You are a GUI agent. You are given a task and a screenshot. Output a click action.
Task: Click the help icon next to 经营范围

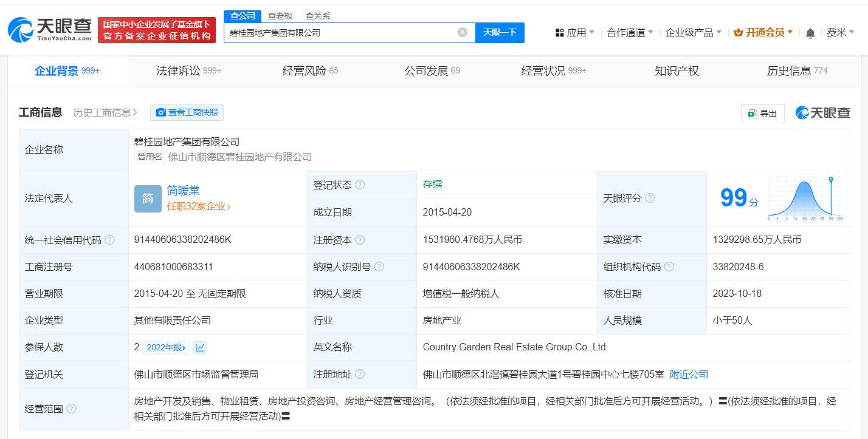click(72, 409)
